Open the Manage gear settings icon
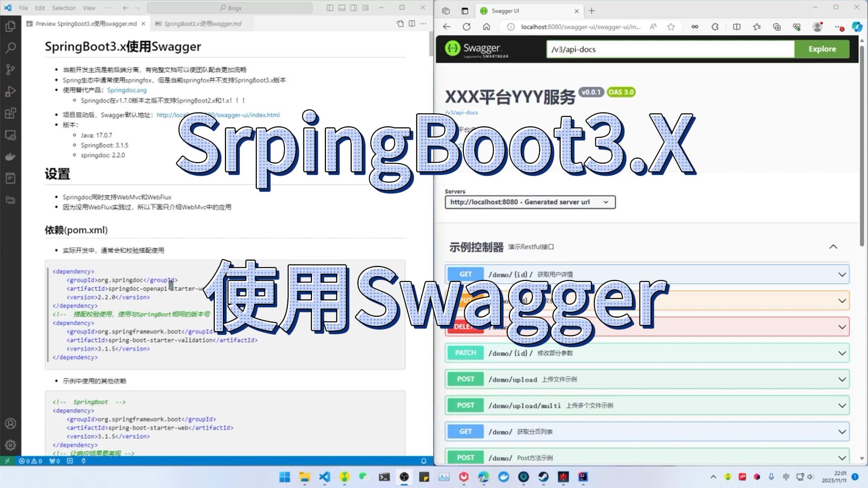This screenshot has height=488, width=868. (10, 445)
